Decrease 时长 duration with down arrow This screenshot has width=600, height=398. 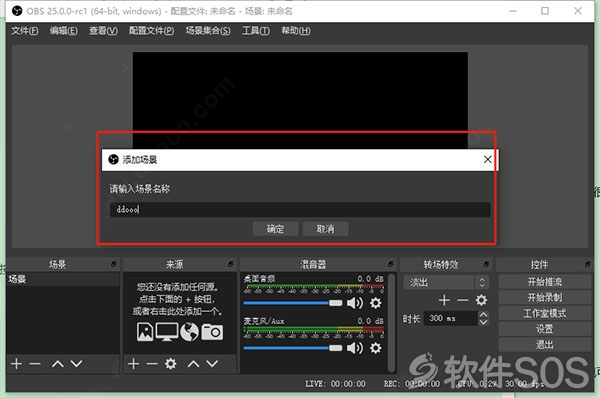(x=483, y=322)
